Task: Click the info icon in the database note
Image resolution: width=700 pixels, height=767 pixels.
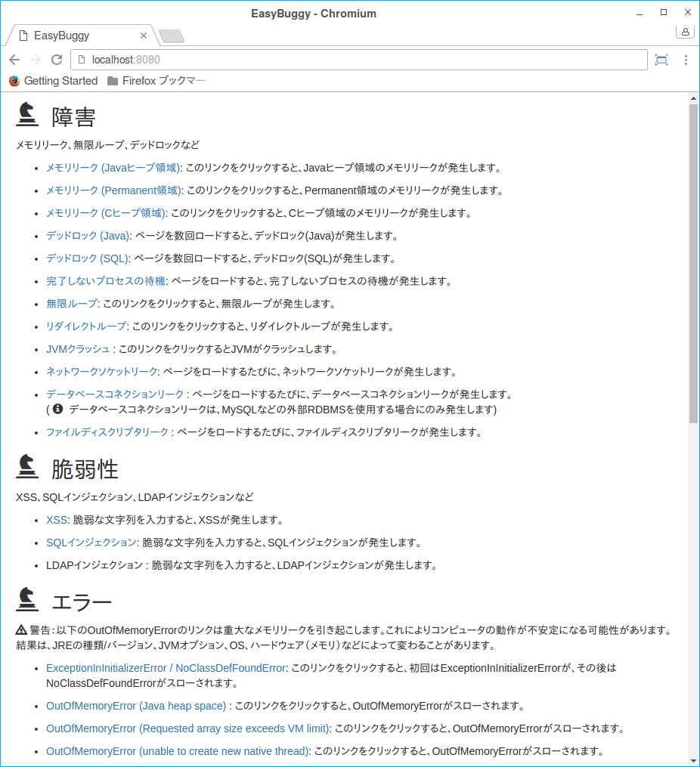Action: tap(57, 409)
